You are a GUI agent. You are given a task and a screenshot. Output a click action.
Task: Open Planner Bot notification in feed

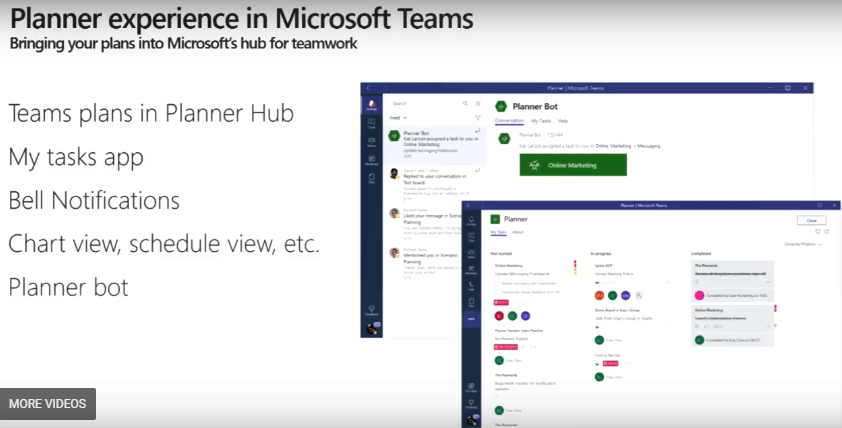click(436, 144)
